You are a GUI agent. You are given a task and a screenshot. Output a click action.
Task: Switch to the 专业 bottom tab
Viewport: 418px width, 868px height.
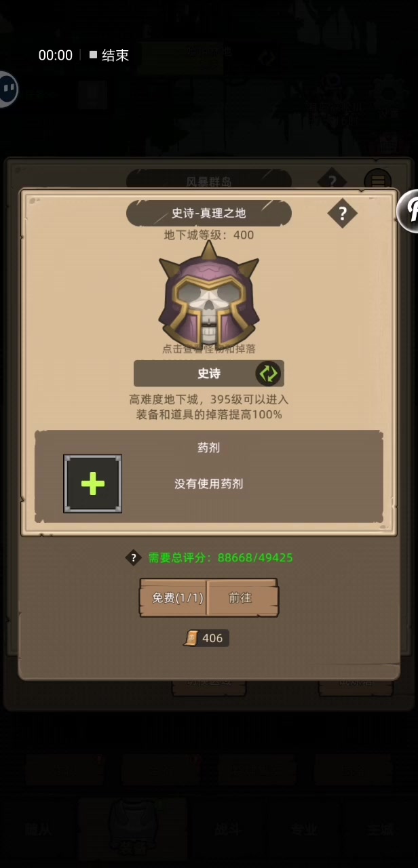tap(303, 828)
